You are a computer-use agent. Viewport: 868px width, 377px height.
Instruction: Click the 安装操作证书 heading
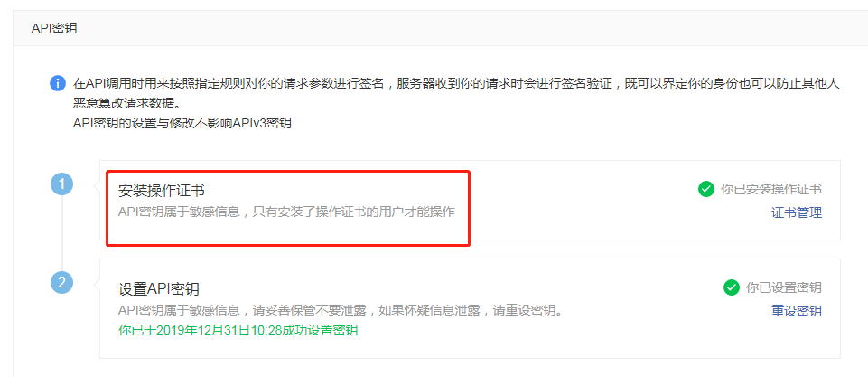tap(162, 191)
